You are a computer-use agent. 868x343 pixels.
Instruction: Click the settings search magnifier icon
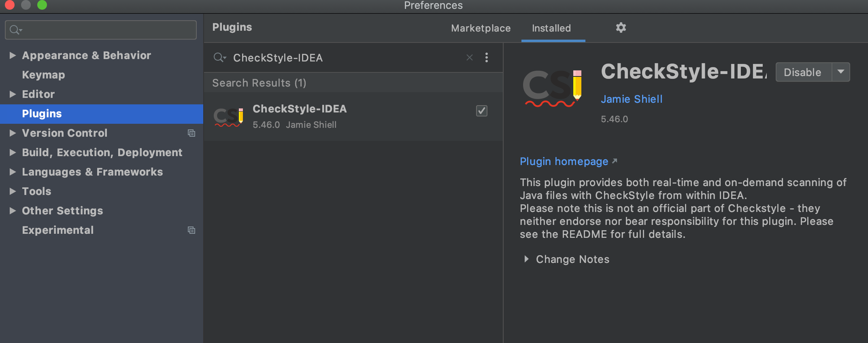(16, 30)
